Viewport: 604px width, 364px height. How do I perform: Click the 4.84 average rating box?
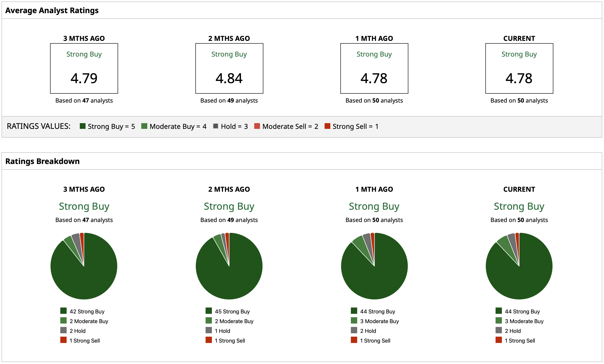pyautogui.click(x=229, y=69)
